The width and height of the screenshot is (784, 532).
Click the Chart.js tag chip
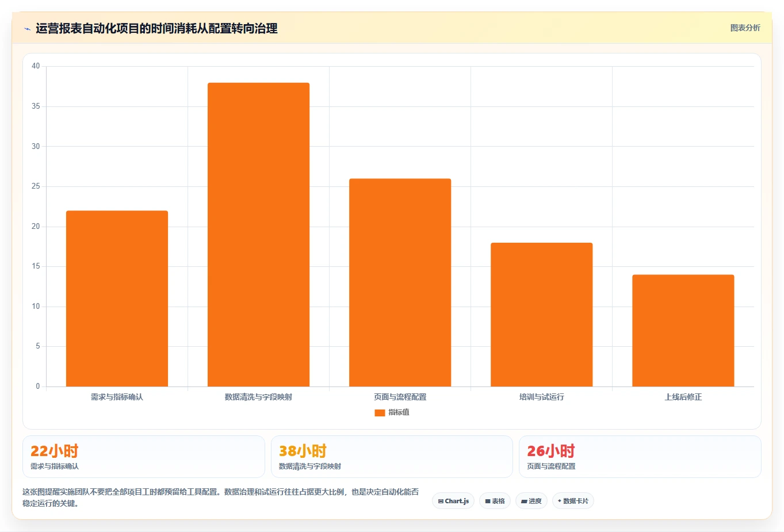pyautogui.click(x=453, y=501)
